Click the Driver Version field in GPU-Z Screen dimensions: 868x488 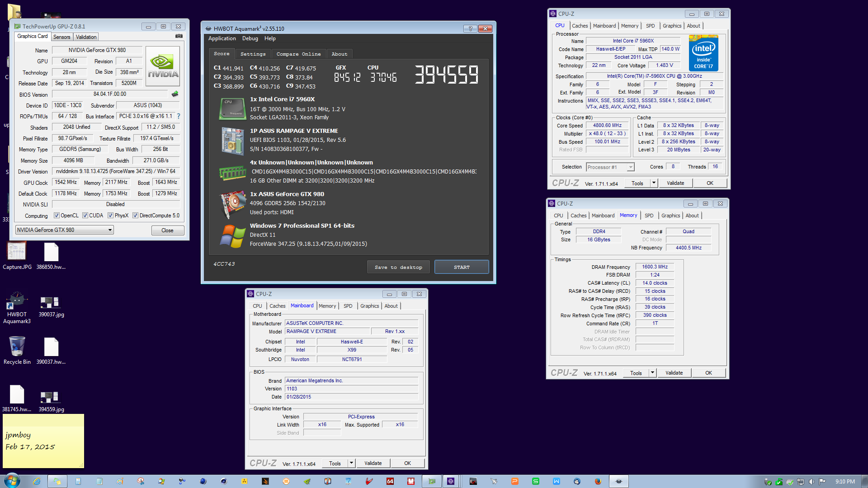(116, 171)
